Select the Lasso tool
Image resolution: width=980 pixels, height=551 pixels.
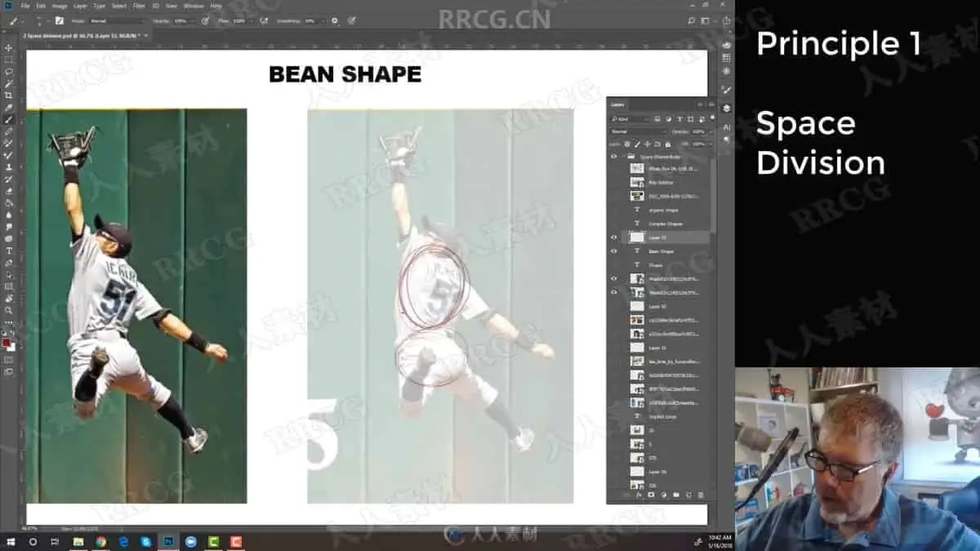coord(9,71)
